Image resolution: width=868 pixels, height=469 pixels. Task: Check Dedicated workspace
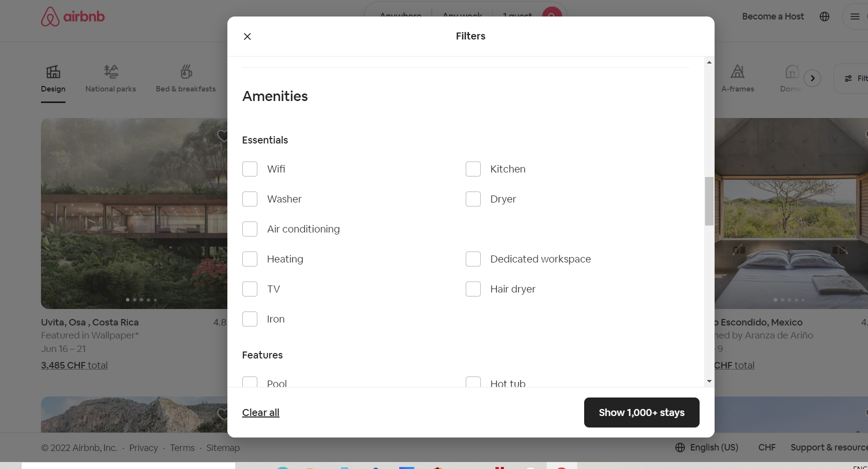[x=473, y=259]
